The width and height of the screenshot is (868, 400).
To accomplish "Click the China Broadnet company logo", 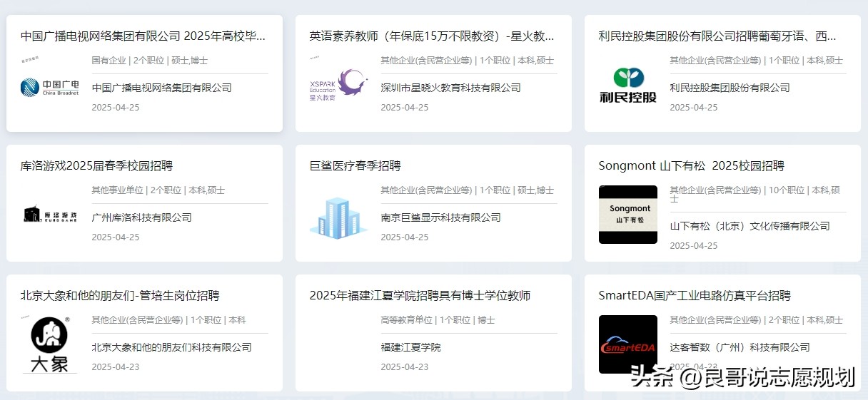I will point(49,88).
